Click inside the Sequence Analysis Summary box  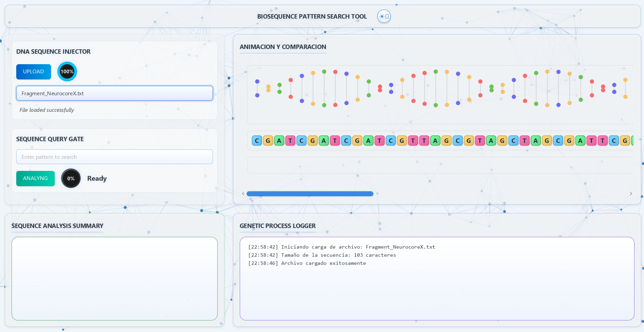pyautogui.click(x=115, y=279)
